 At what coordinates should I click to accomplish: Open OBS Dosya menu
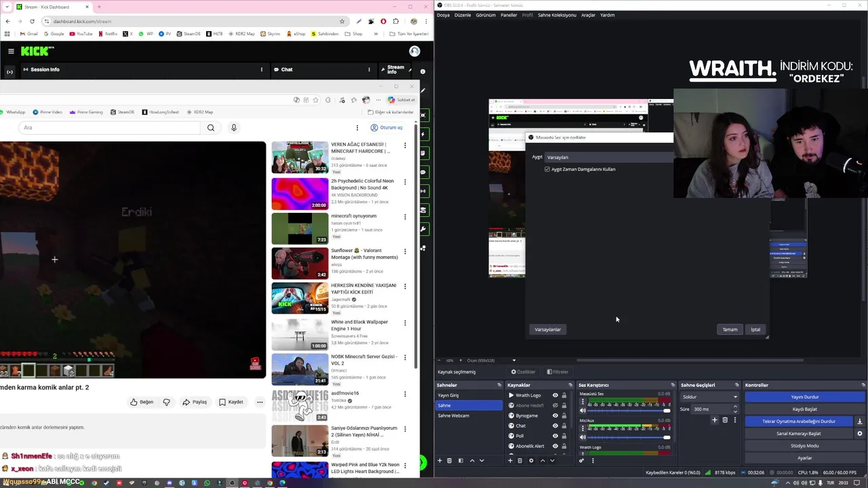tap(443, 15)
